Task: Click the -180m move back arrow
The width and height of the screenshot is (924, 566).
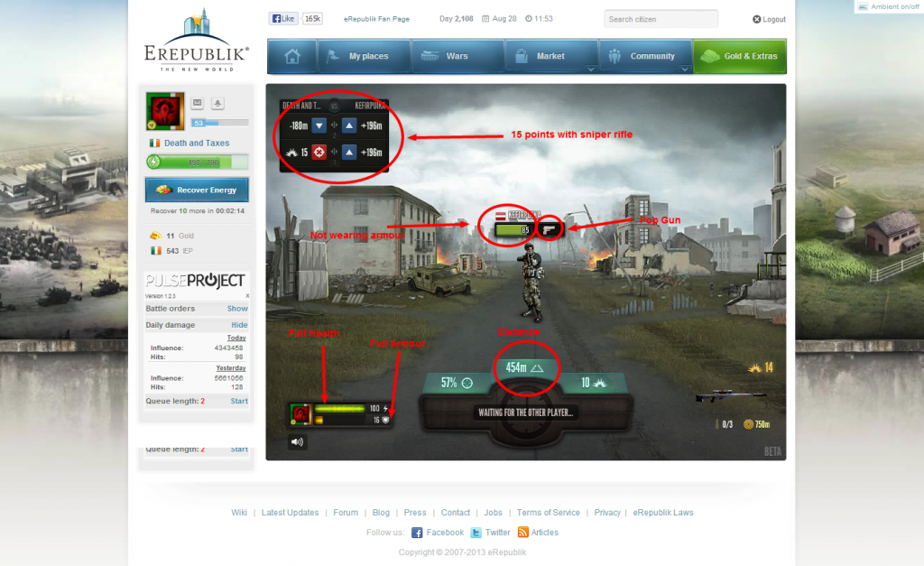Action: click(319, 125)
